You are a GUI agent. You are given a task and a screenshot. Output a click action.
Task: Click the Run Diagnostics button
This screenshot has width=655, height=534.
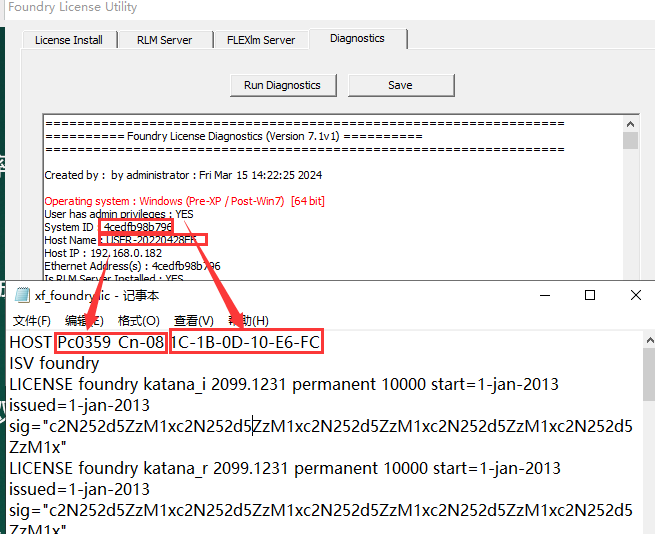283,85
